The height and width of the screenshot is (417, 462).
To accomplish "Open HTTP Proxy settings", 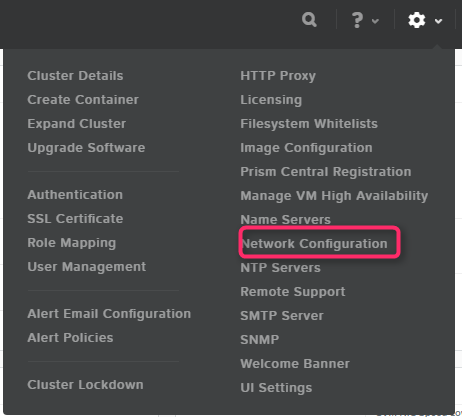I will 278,76.
